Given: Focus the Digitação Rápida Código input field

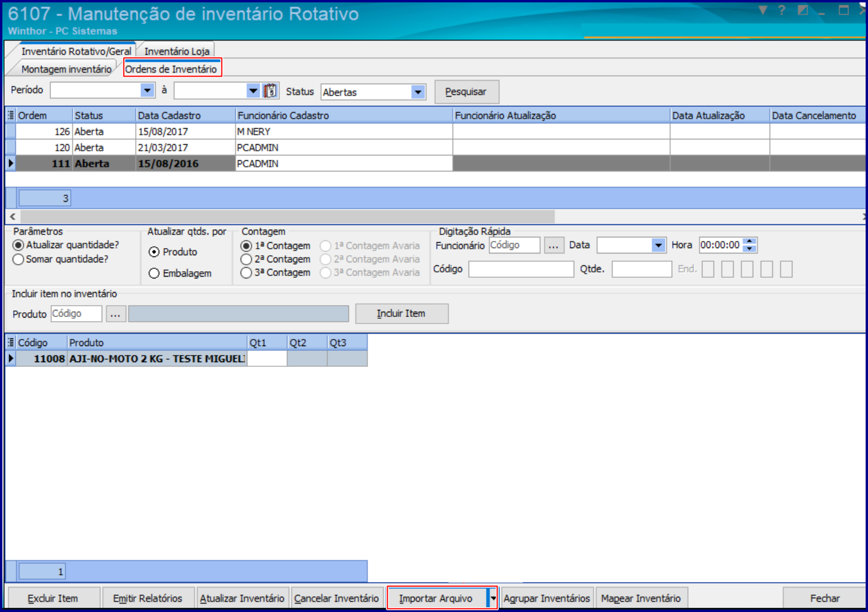Looking at the screenshot, I should (x=521, y=269).
